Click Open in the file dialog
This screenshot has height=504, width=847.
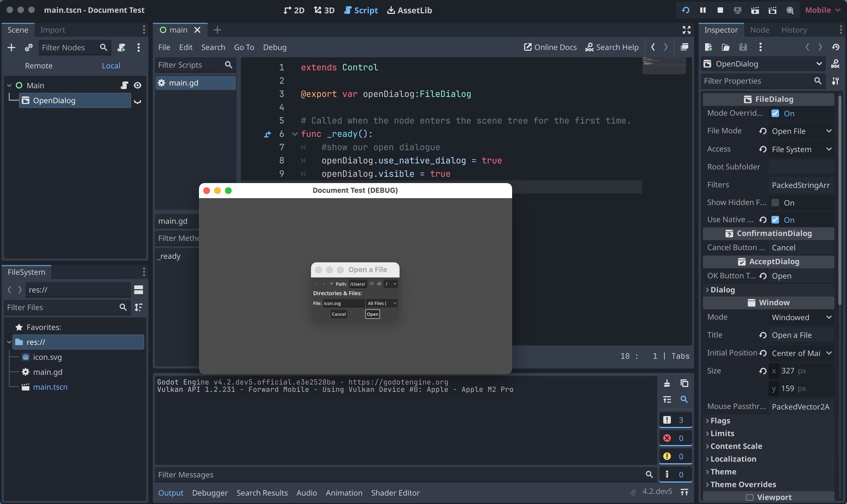pyautogui.click(x=372, y=314)
